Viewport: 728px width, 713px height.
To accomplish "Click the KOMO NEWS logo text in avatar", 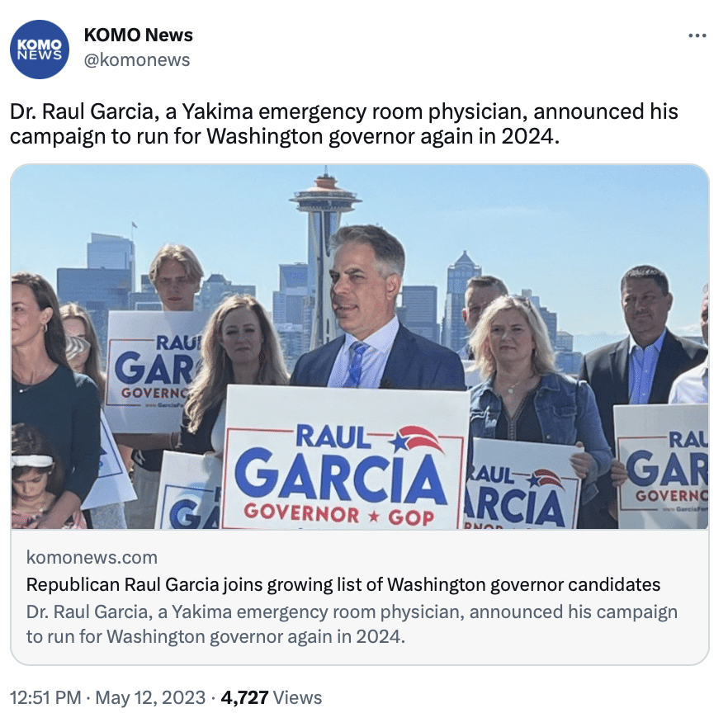I will [x=40, y=49].
